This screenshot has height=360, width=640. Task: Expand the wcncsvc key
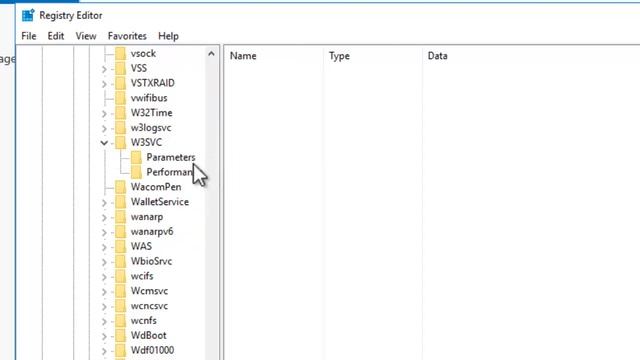tap(104, 307)
